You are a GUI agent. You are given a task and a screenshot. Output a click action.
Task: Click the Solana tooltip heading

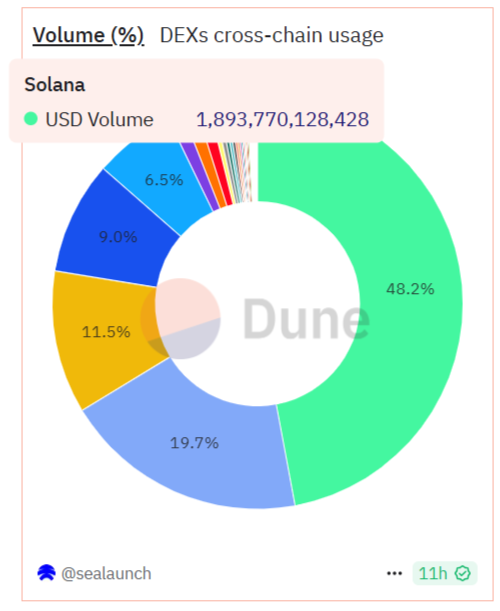coord(55,85)
